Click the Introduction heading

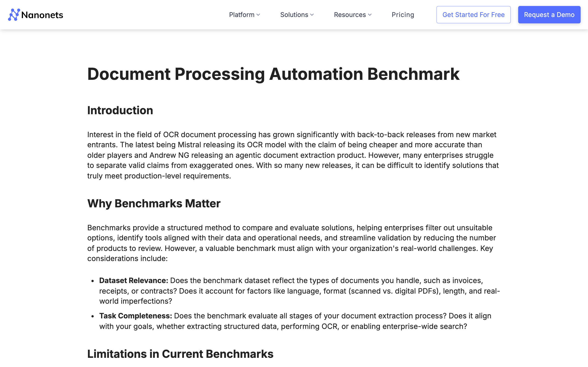[120, 110]
